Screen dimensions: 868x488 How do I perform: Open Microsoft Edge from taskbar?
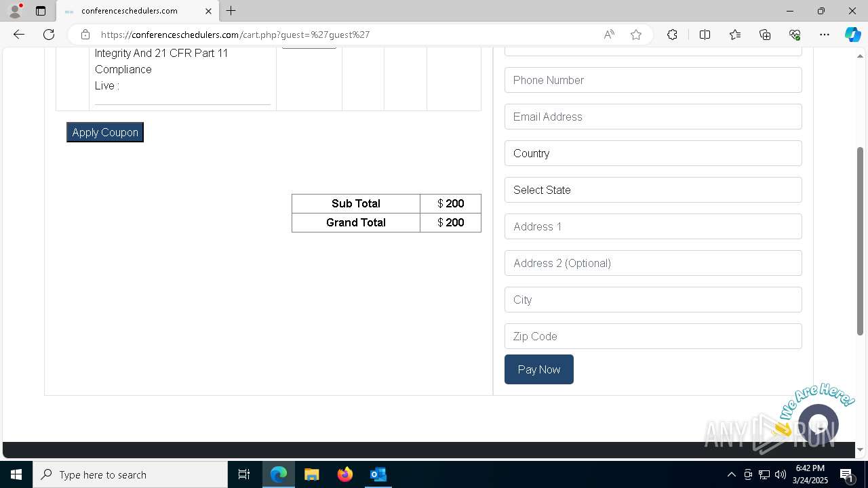tap(279, 474)
